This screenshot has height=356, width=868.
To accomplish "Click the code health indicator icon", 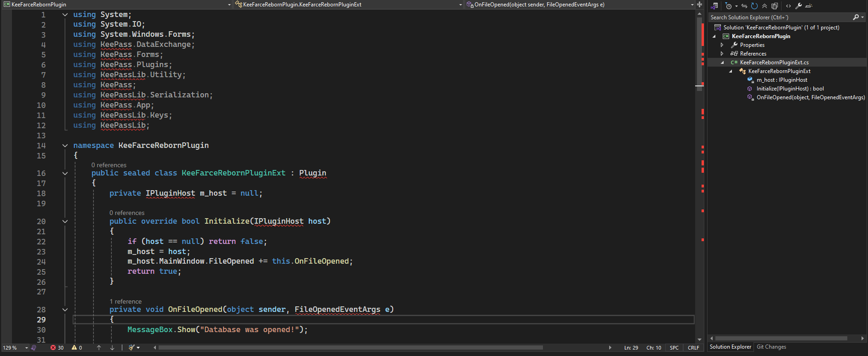I will (x=34, y=348).
